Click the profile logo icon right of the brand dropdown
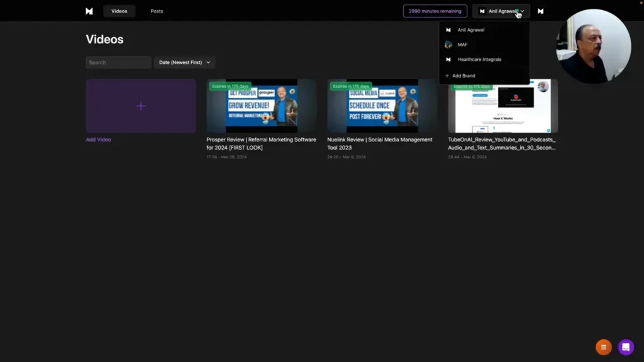The height and width of the screenshot is (362, 644). pos(540,11)
